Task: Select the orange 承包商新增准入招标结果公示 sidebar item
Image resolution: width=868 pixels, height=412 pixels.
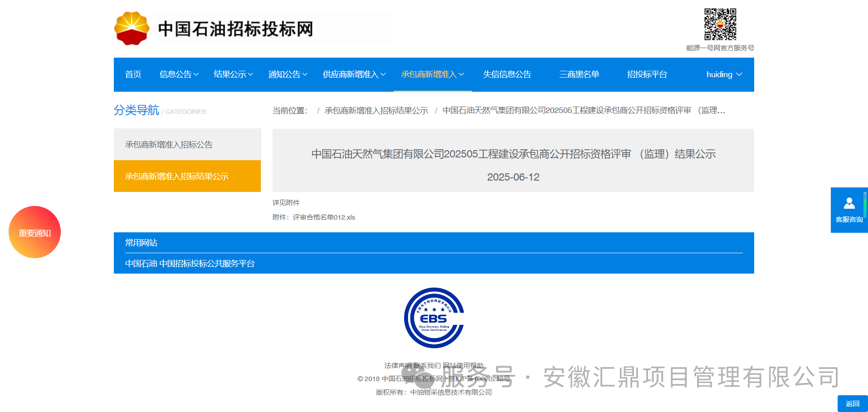Action: click(177, 177)
